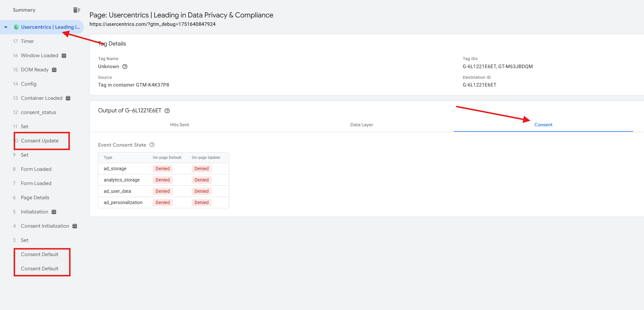Click ad_user_data On-page Default Denied badge

[x=163, y=191]
